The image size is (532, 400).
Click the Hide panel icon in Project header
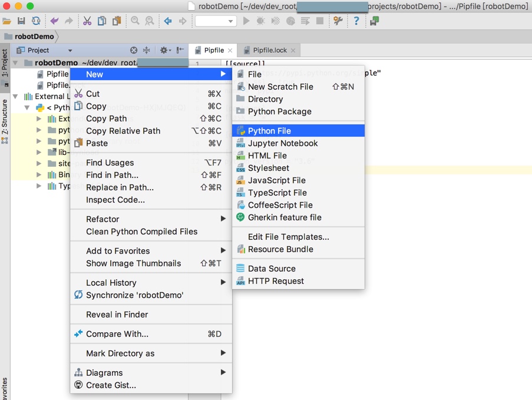(x=180, y=50)
